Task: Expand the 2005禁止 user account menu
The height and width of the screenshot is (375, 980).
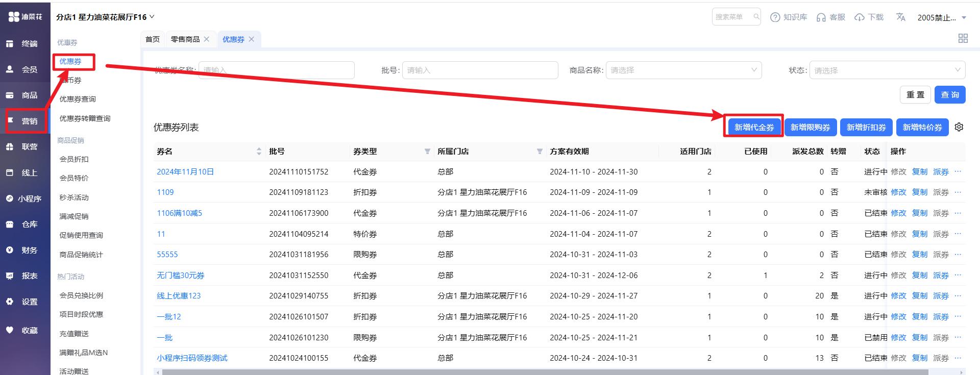Action: [942, 17]
